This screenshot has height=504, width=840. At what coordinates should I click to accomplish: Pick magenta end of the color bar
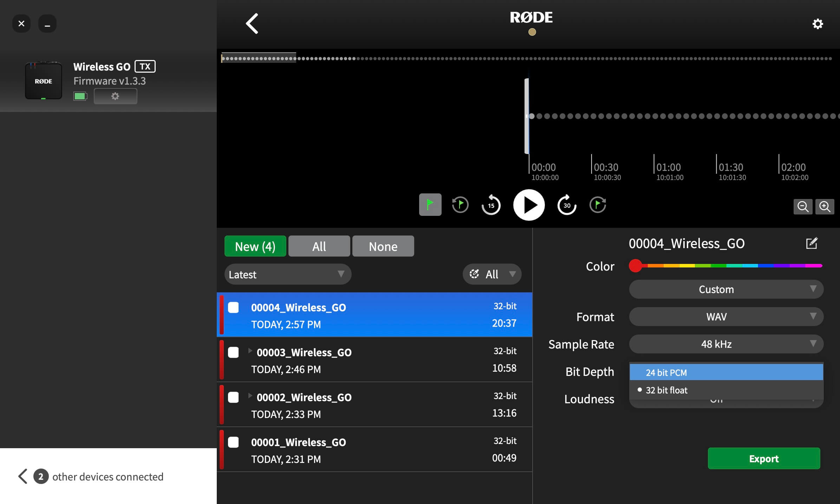pyautogui.click(x=814, y=266)
